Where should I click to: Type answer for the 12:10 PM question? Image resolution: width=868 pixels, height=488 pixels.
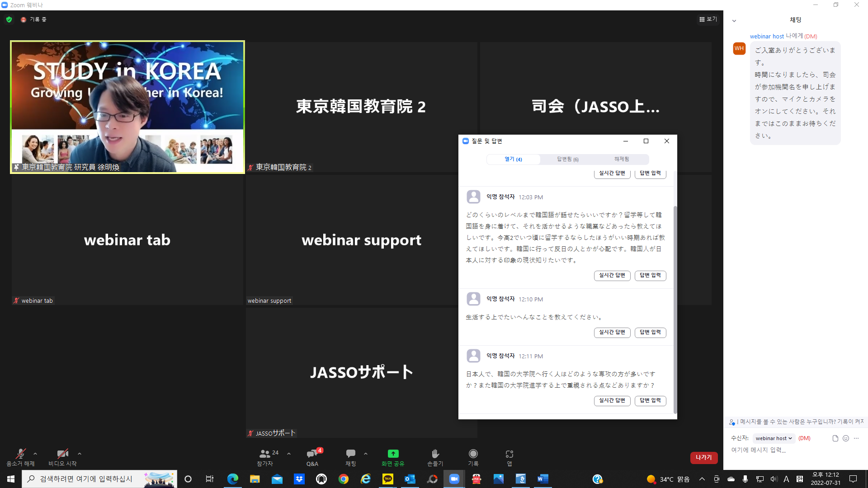coord(650,332)
